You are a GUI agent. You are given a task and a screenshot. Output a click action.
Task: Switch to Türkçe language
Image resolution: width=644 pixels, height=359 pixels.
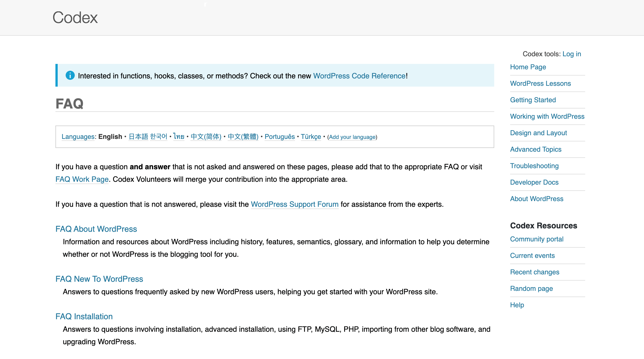(311, 137)
